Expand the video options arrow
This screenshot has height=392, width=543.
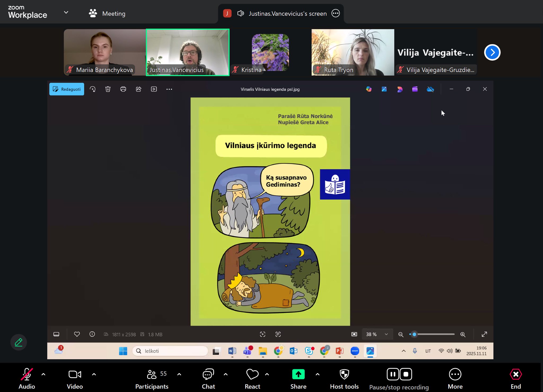point(94,374)
